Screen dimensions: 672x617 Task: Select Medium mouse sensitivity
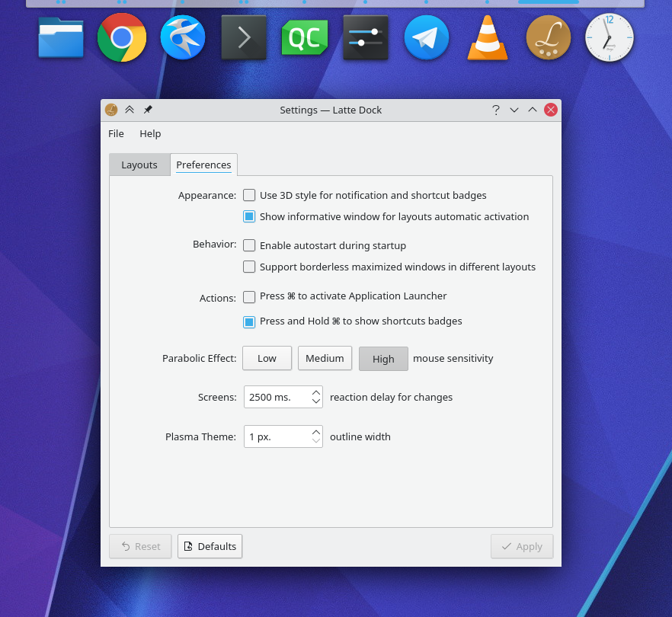click(x=325, y=358)
